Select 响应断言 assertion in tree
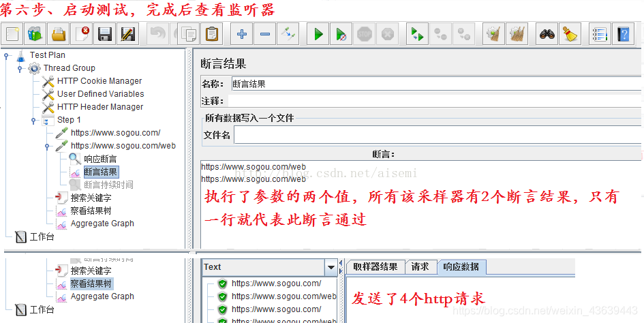The width and height of the screenshot is (644, 323). 100,159
